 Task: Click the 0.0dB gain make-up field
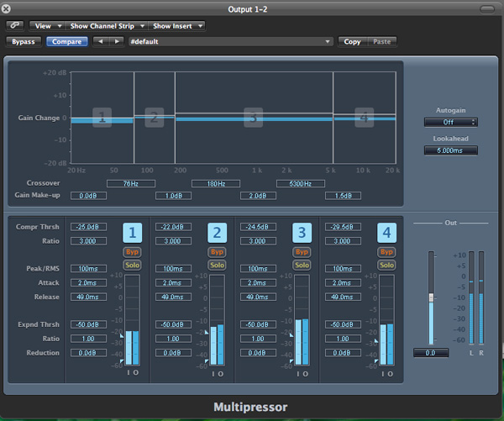tap(88, 196)
